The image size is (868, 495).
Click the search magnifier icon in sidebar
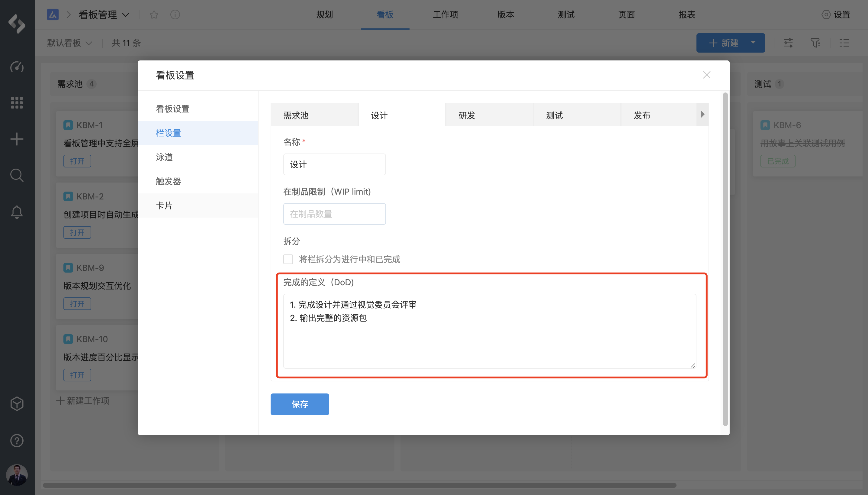17,175
